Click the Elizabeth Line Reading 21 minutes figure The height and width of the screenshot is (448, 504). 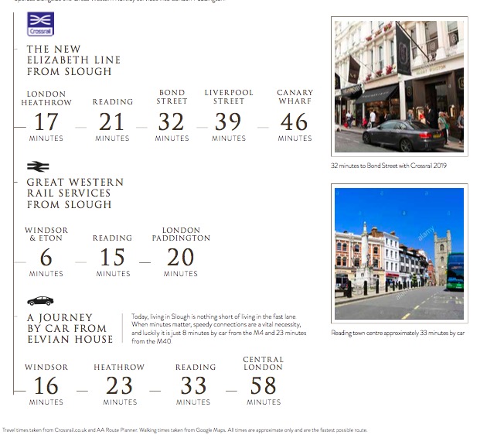pyautogui.click(x=111, y=121)
